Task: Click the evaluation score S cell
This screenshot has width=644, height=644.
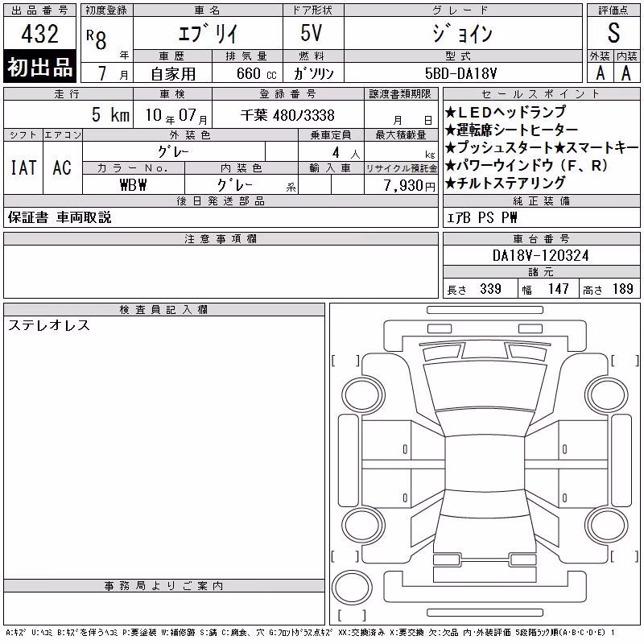Action: 613,33
